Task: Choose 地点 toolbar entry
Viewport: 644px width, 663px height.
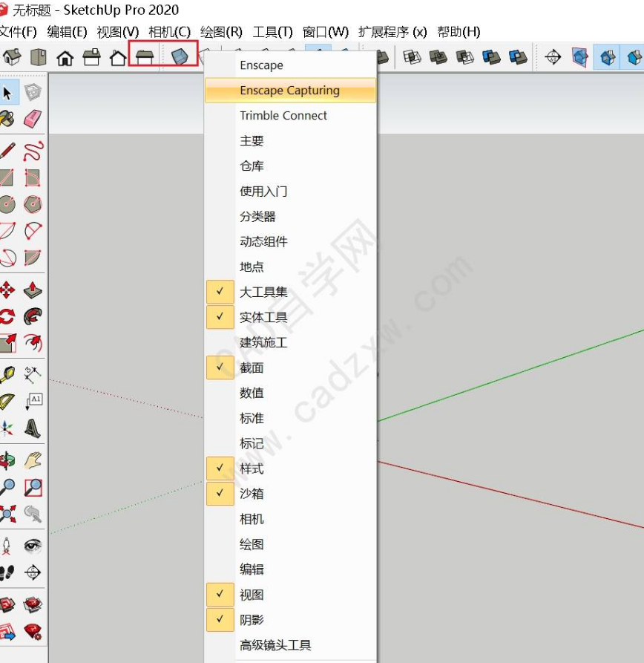Action: (290, 267)
